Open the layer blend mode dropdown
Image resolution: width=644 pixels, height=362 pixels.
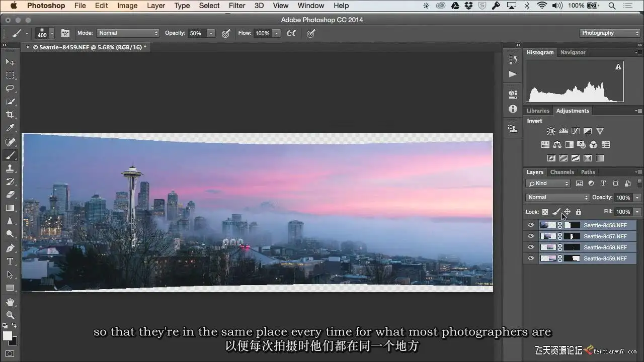click(557, 198)
